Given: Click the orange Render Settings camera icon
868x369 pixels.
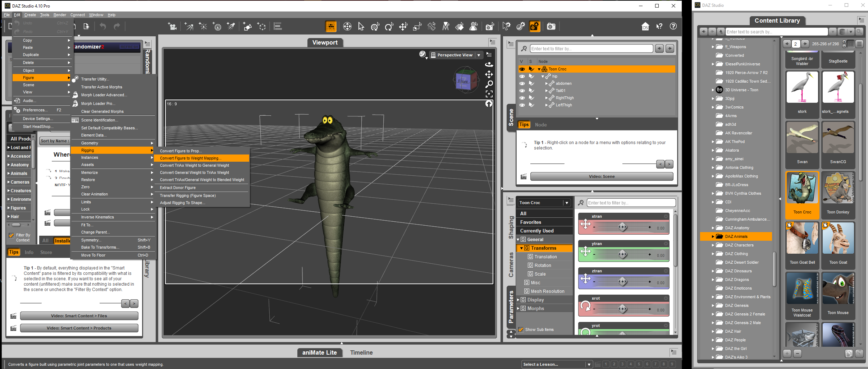Looking at the screenshot, I should tap(535, 26).
